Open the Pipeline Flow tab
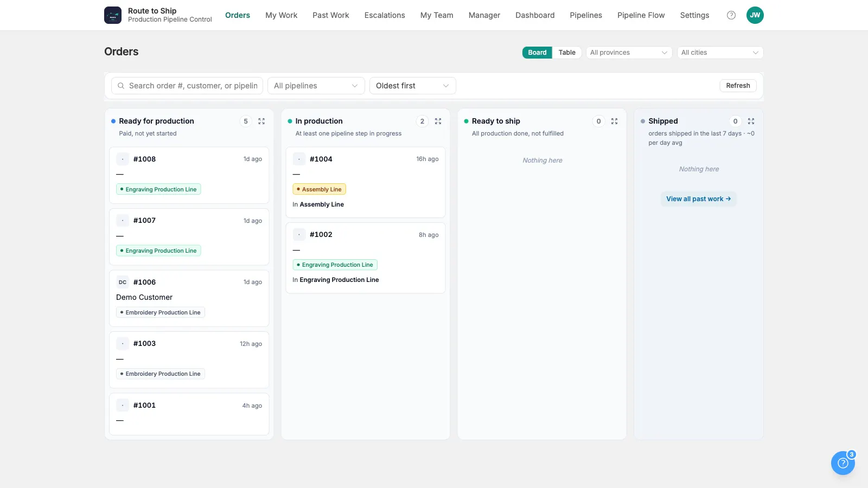Screen dimensions: 868x488 click(641, 15)
